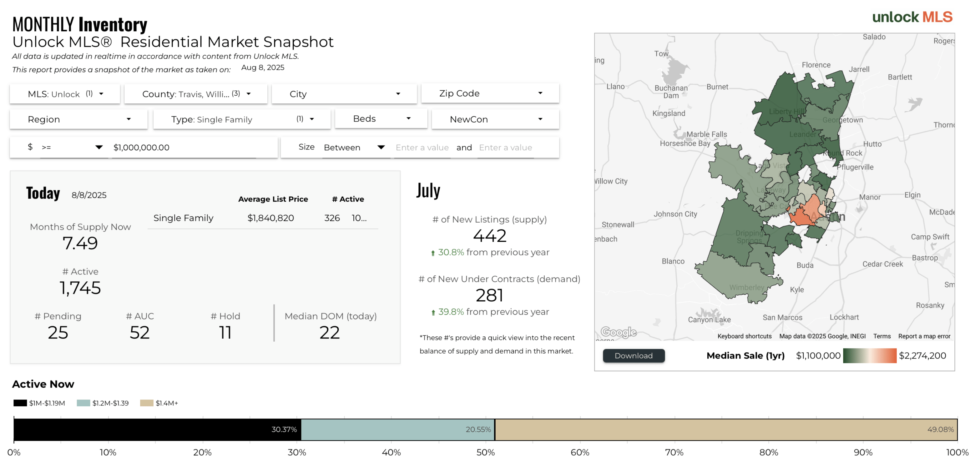Screen dimensions: 980x467
Task: Click the 39.8% green up-arrow indicator
Action: 433,313
